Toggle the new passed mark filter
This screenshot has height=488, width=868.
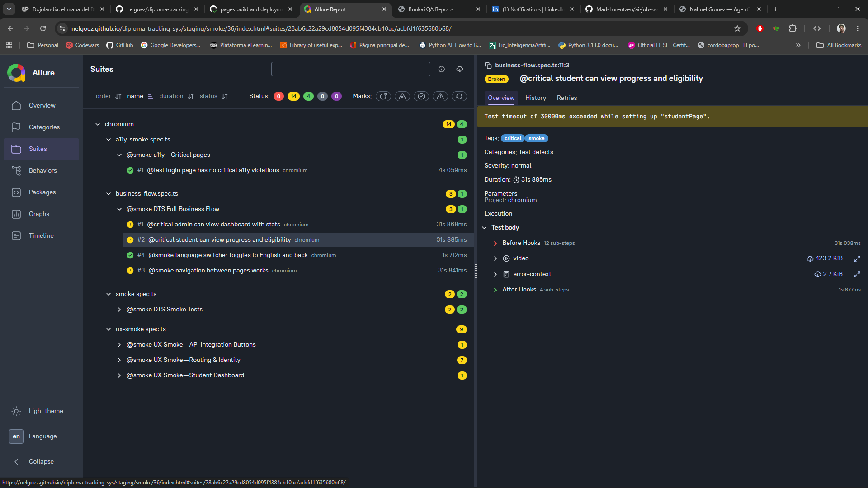pos(421,96)
